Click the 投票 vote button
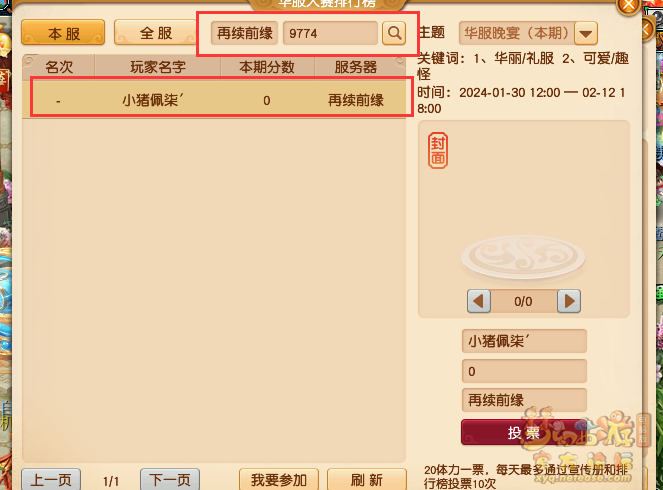This screenshot has height=490, width=663. 524,432
